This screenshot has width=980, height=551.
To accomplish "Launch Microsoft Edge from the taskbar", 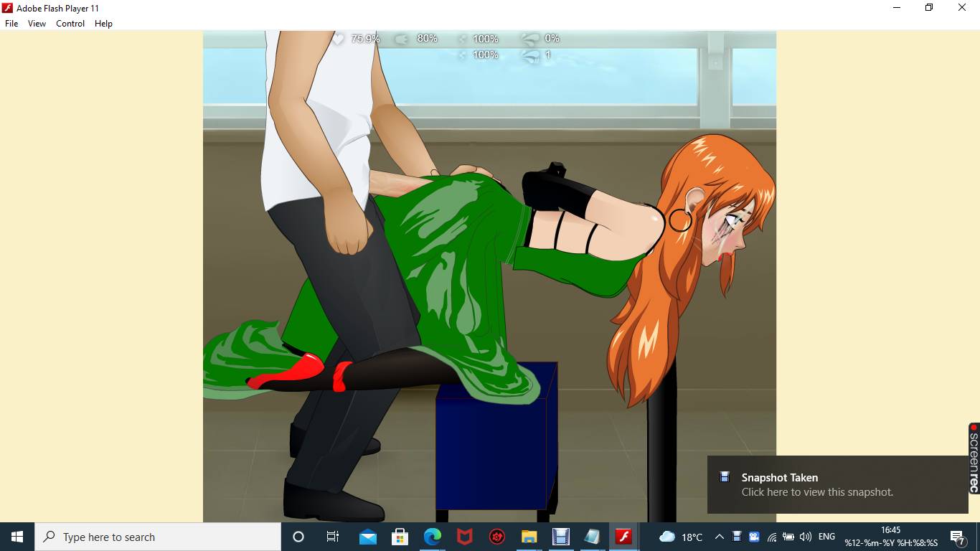I will tap(432, 537).
